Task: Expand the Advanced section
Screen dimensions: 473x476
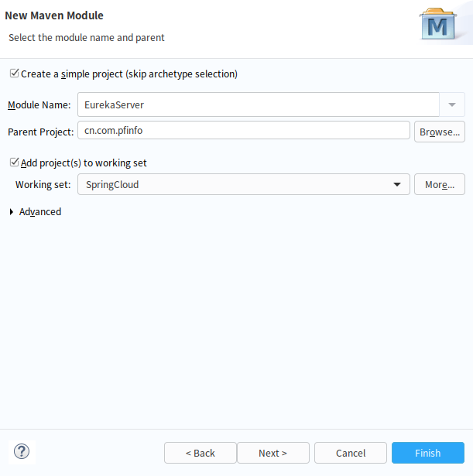Action: pyautogui.click(x=12, y=211)
